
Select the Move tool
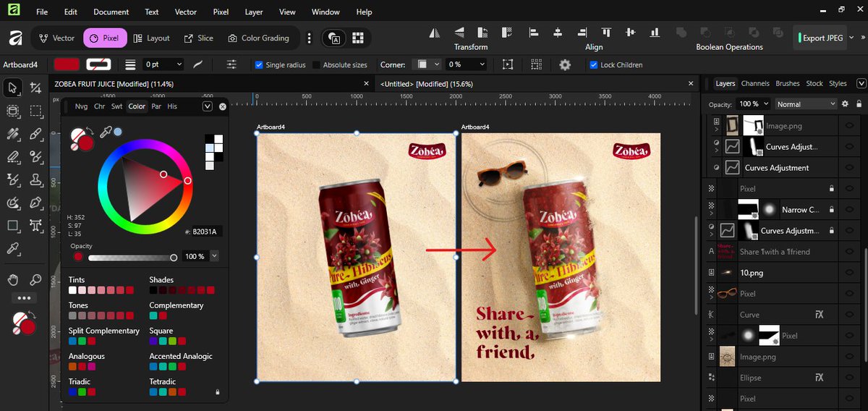12,88
